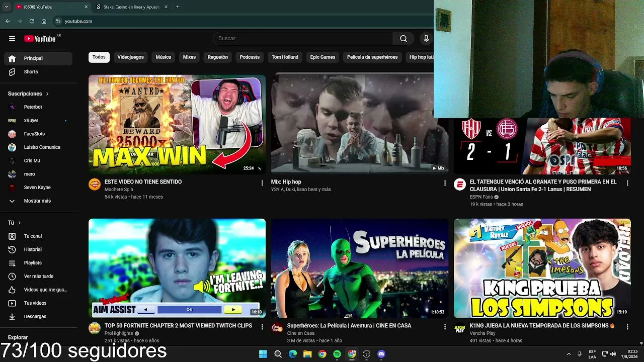Close the Stake casino tab

(167, 7)
